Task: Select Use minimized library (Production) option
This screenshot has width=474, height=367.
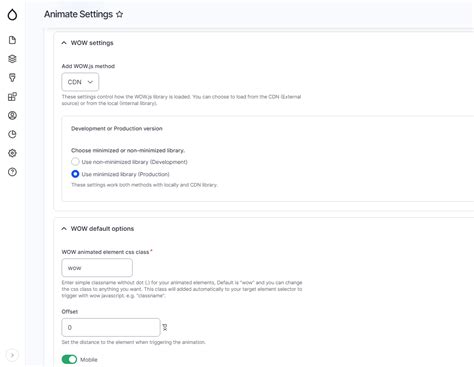Action: (75, 174)
